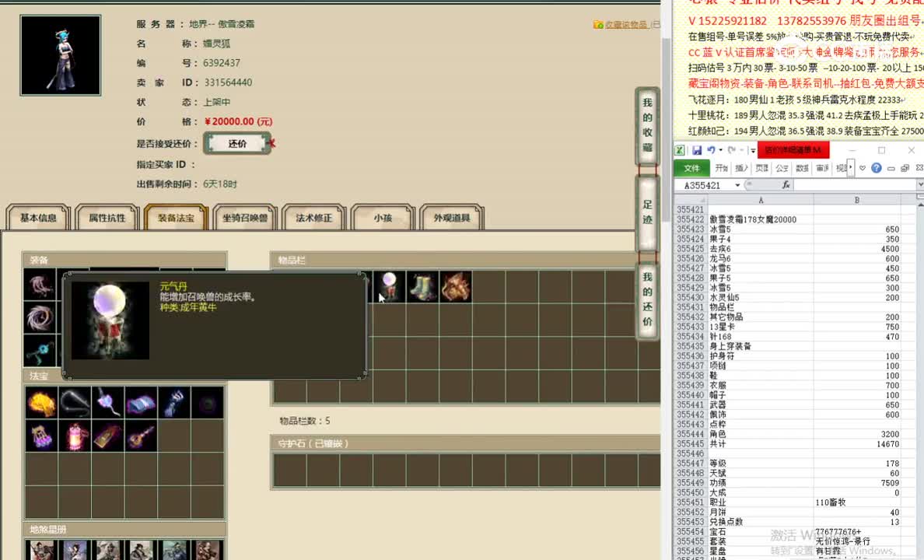This screenshot has height=560, width=924.
Task: Click the purple scepter treasure icon
Action: (x=108, y=403)
